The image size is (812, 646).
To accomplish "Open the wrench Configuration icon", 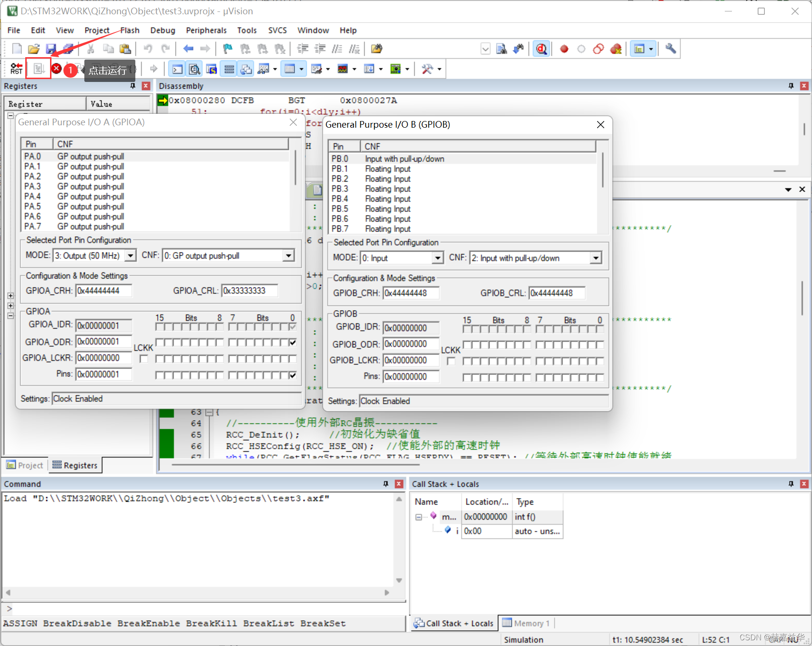I will tap(670, 49).
